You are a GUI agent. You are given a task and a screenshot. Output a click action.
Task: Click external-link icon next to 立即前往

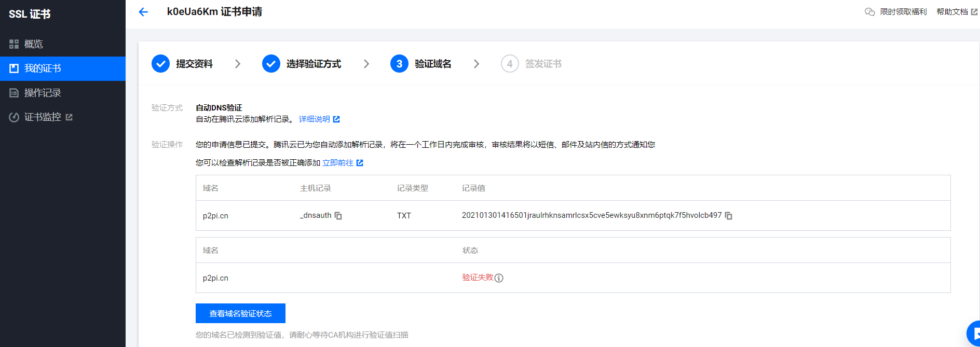tap(360, 163)
